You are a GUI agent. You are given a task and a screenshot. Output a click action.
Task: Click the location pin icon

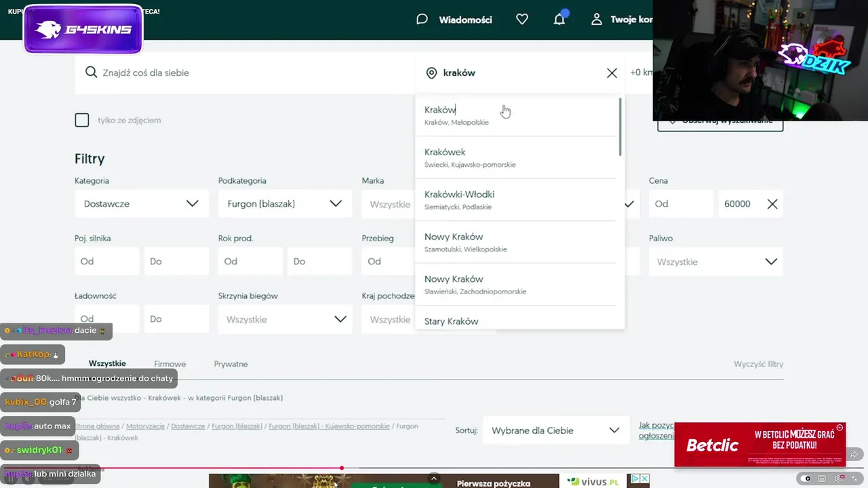431,73
